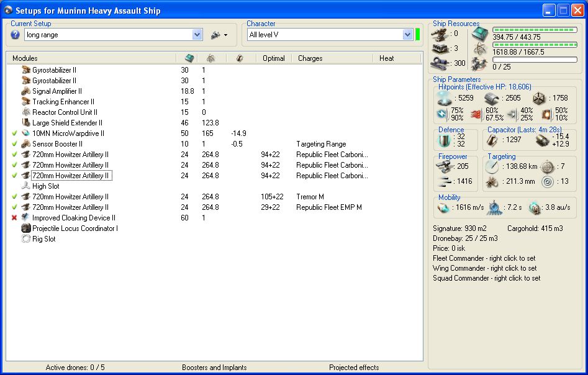
Task: Open the Boosters and Implants panel
Action: tap(214, 368)
